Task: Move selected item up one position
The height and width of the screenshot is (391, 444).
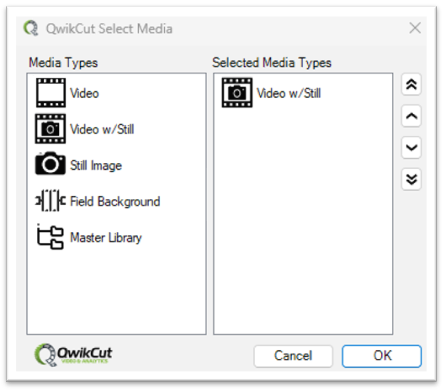Action: pos(412,116)
